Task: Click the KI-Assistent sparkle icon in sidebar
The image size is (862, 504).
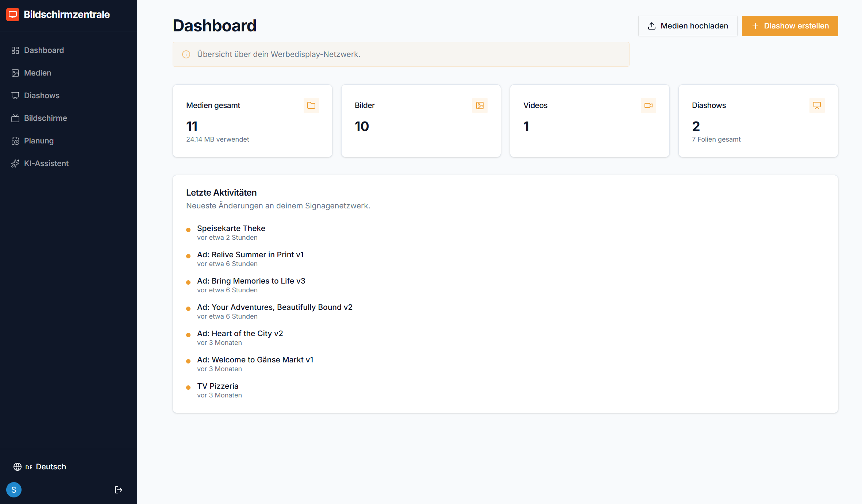Action: pos(15,163)
